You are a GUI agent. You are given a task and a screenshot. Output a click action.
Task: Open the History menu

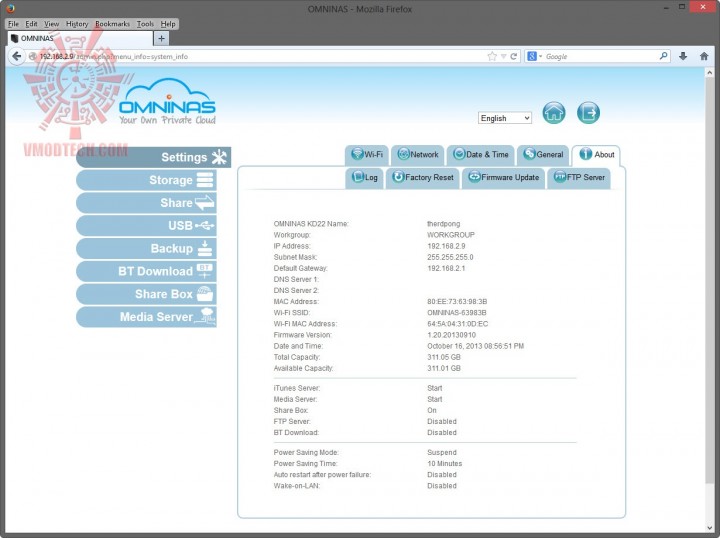click(x=77, y=24)
